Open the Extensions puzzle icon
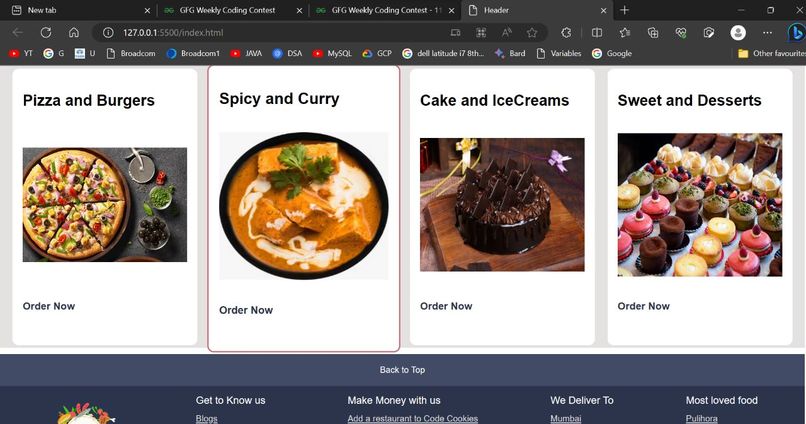 coord(566,32)
